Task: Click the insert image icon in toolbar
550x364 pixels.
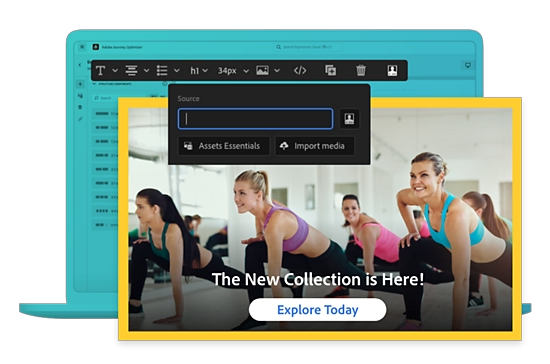Action: [262, 70]
